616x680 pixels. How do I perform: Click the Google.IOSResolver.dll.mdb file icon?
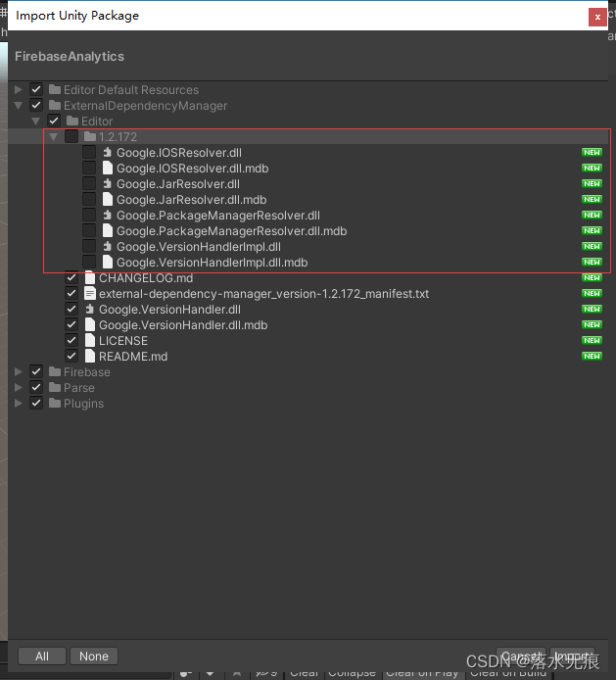coord(107,168)
